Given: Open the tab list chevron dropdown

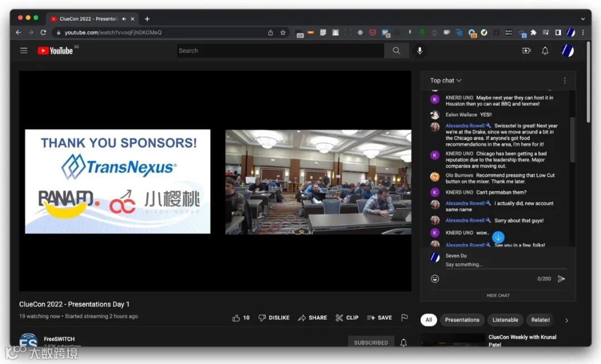Looking at the screenshot, I should 583,19.
